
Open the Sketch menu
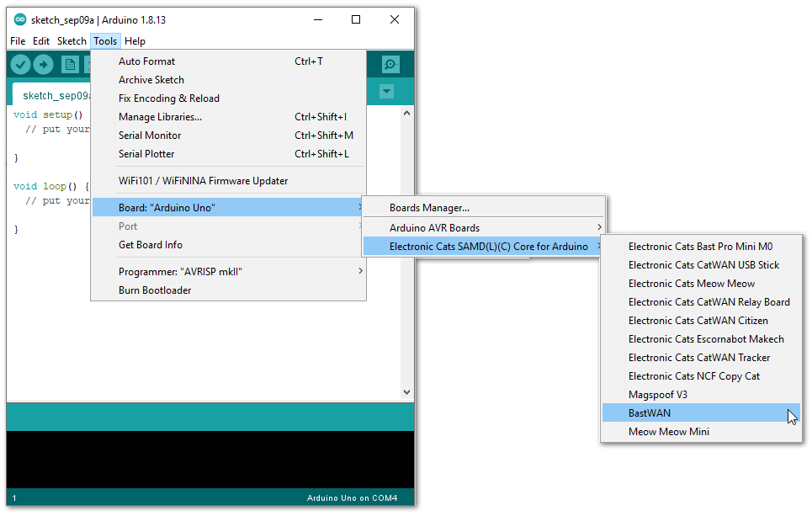(72, 41)
